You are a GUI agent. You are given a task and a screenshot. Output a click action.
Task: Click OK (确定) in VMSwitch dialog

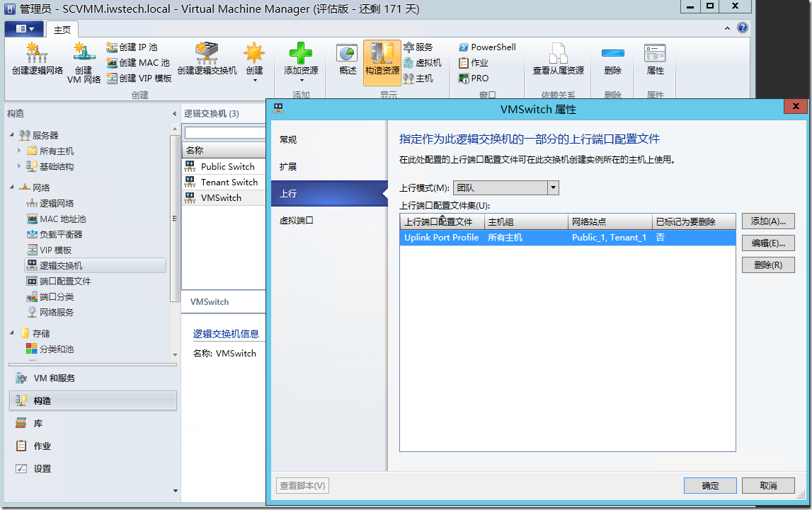click(710, 486)
